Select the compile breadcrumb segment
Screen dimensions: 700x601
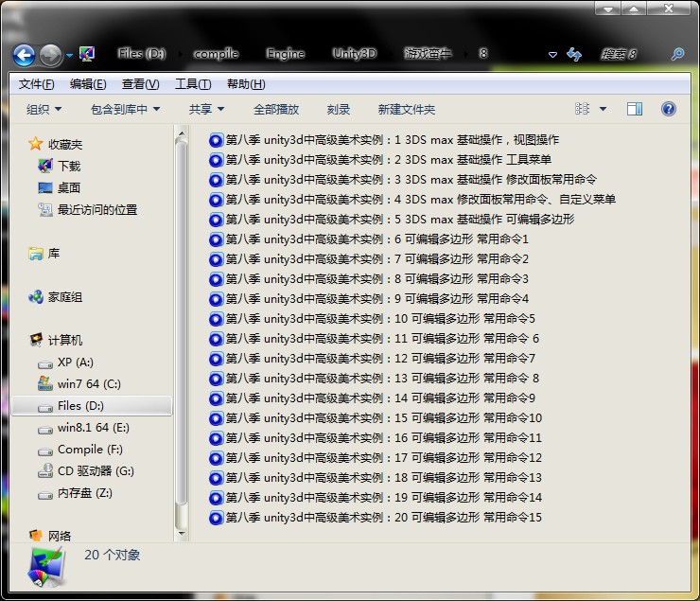pyautogui.click(x=216, y=54)
